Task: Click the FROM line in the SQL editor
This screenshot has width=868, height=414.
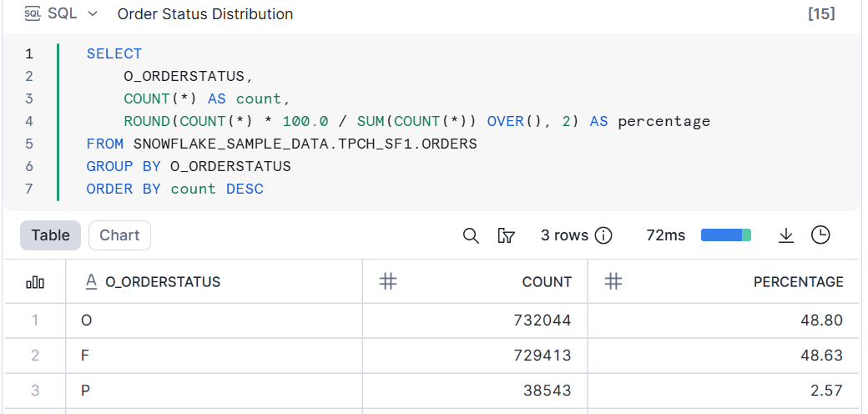Action: [x=281, y=144]
